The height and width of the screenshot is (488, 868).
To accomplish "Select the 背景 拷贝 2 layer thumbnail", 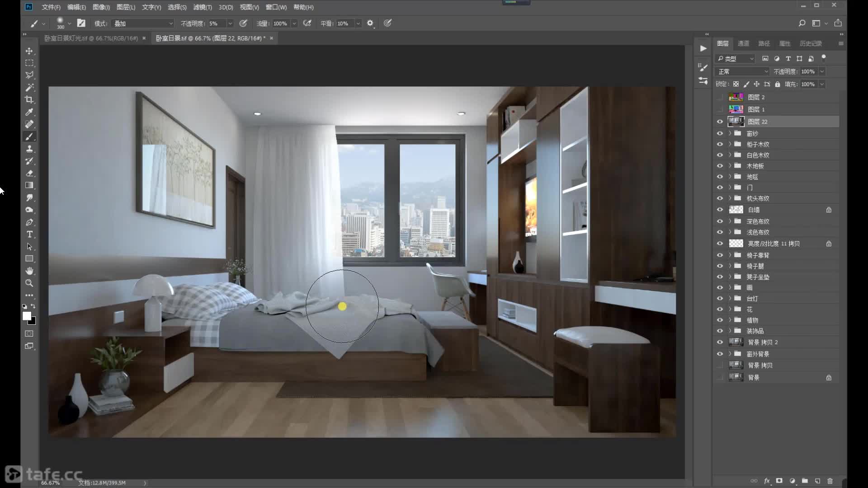I will 736,342.
